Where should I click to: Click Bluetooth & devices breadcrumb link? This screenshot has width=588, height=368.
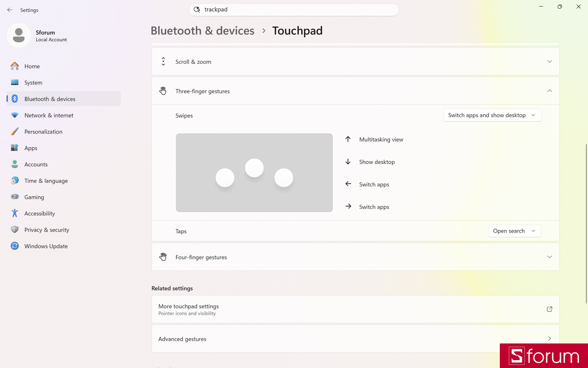click(202, 30)
